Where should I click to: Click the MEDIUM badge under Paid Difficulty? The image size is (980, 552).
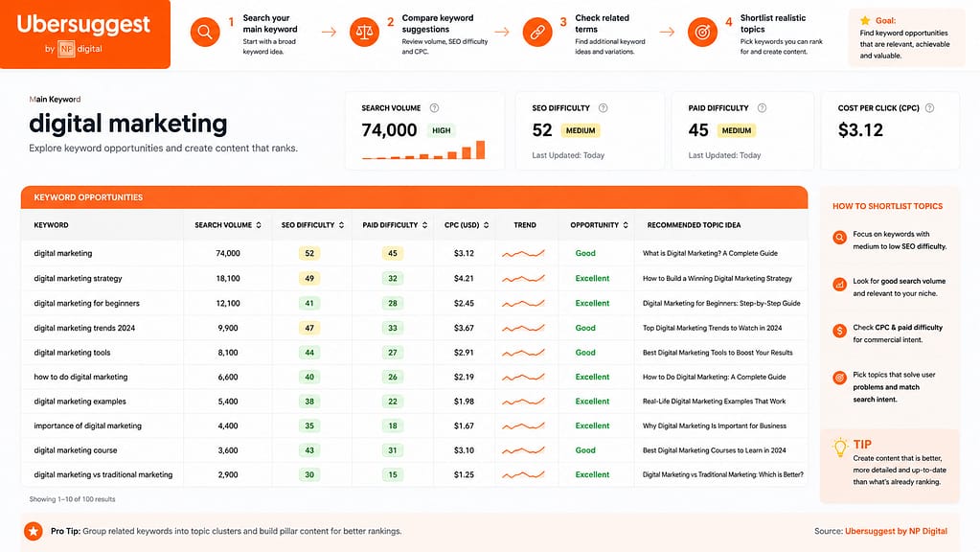737,130
